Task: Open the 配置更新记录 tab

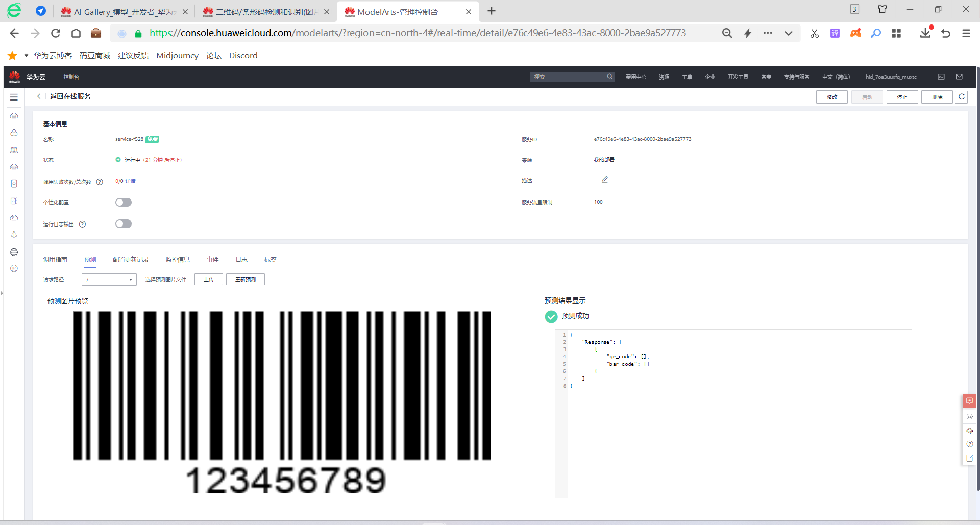Action: click(131, 260)
